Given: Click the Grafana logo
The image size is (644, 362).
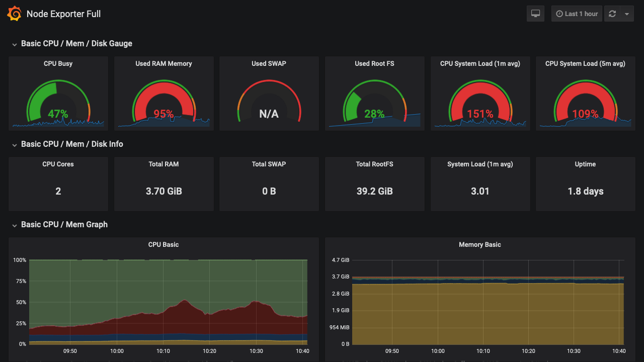Looking at the screenshot, I should [14, 14].
